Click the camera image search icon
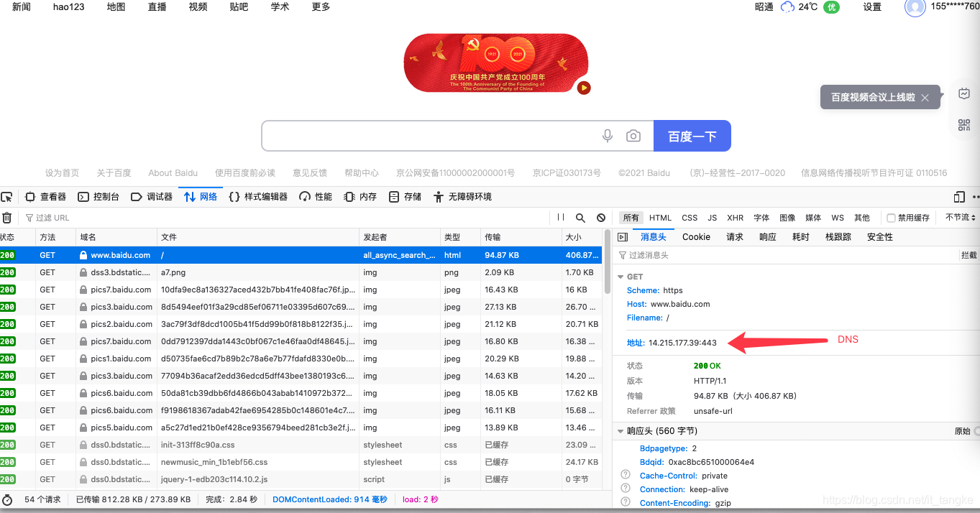The height and width of the screenshot is (513, 980). click(633, 136)
